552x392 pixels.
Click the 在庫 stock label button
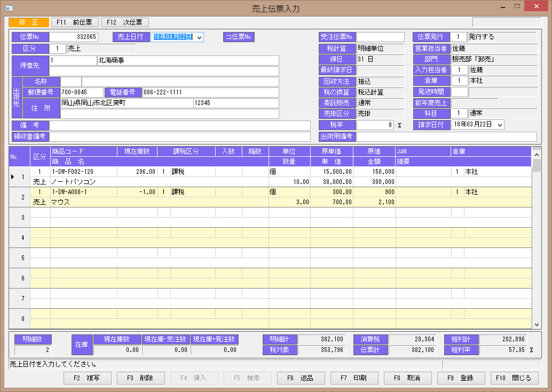[x=82, y=345]
